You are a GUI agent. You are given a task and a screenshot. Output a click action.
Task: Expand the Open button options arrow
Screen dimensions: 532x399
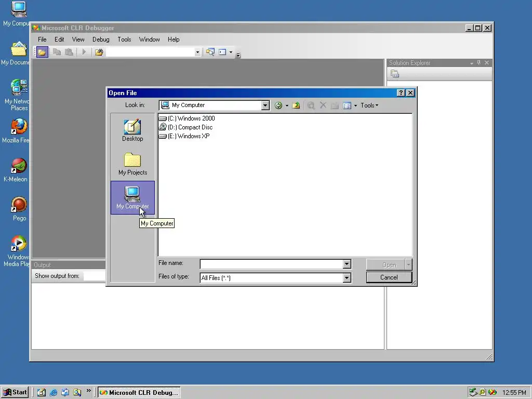click(408, 264)
